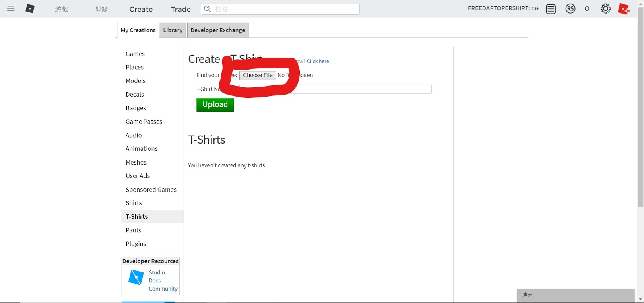Open Meshes in the sidebar

[136, 163]
